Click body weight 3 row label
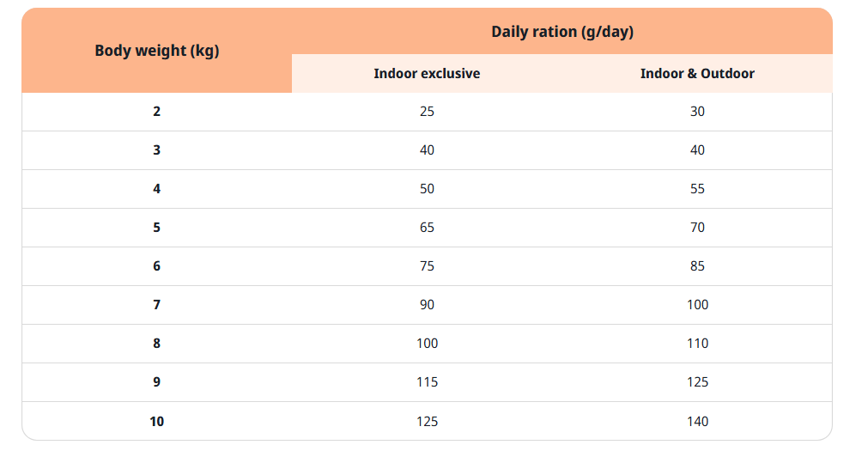The height and width of the screenshot is (451, 868). click(156, 150)
